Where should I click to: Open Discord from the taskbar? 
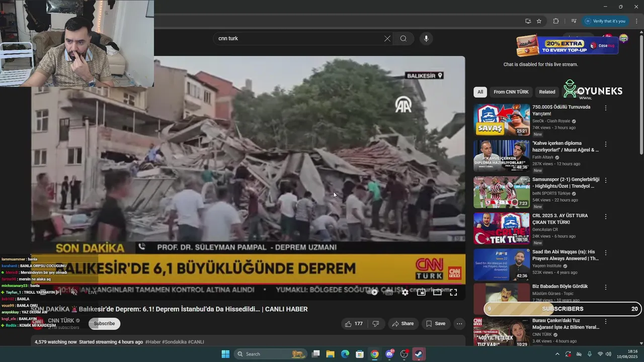389,354
